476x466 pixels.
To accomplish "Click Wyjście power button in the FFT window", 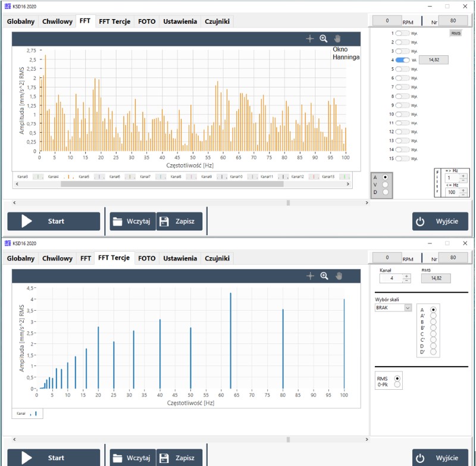I will [x=440, y=221].
